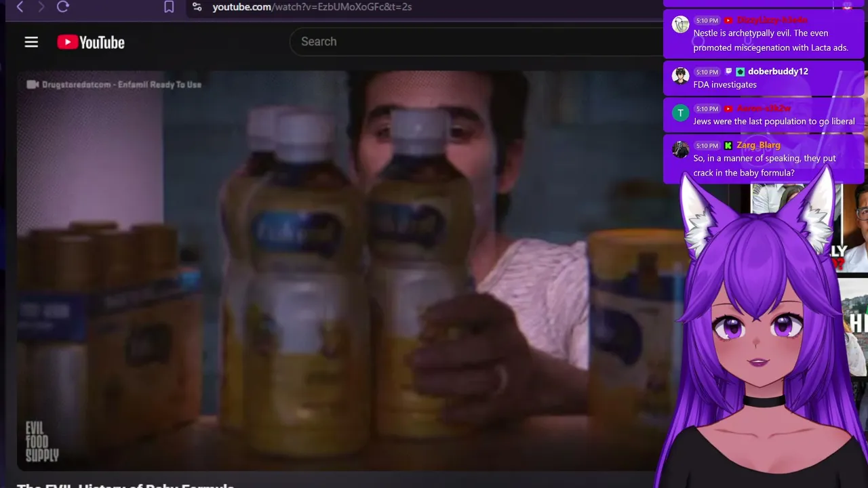The width and height of the screenshot is (868, 488).
Task: Bookmark this page with the bookmark icon
Action: tap(169, 7)
